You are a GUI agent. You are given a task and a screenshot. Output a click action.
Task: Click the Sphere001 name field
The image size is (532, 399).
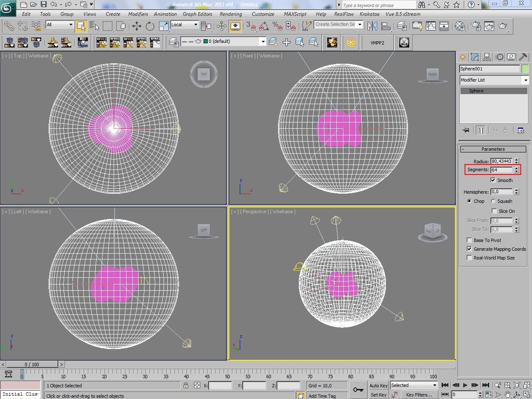point(490,69)
